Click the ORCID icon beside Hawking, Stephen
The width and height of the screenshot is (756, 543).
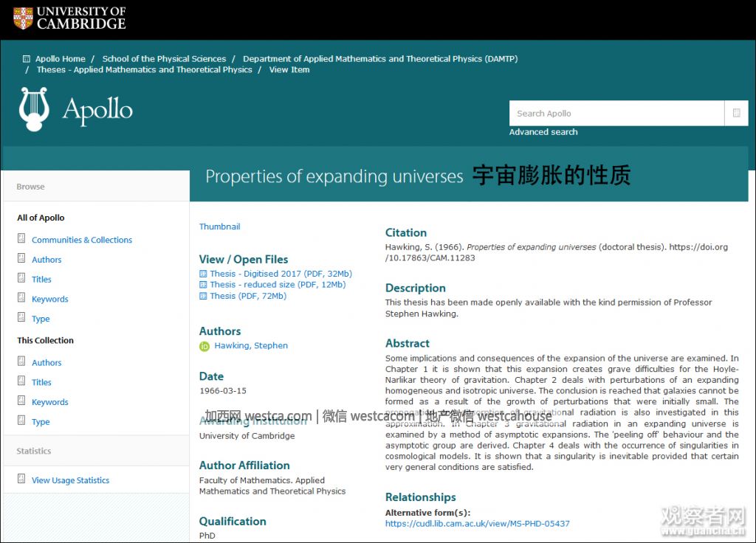tap(205, 346)
